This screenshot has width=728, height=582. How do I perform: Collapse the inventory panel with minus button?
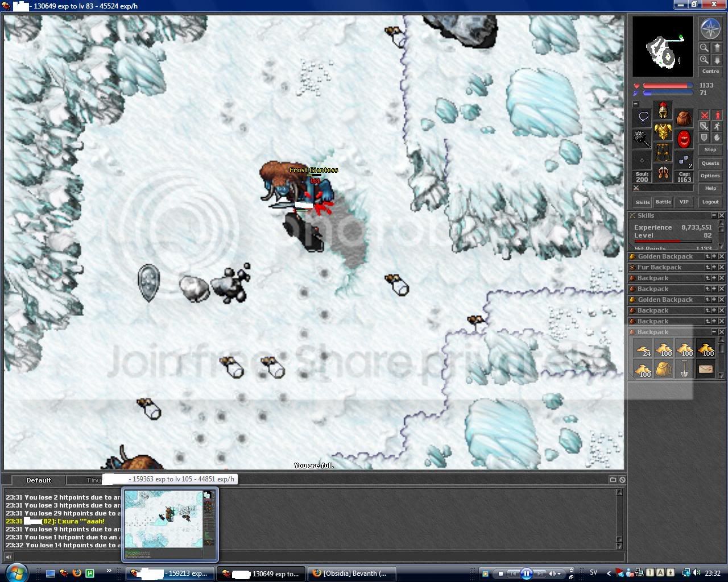pos(636,104)
